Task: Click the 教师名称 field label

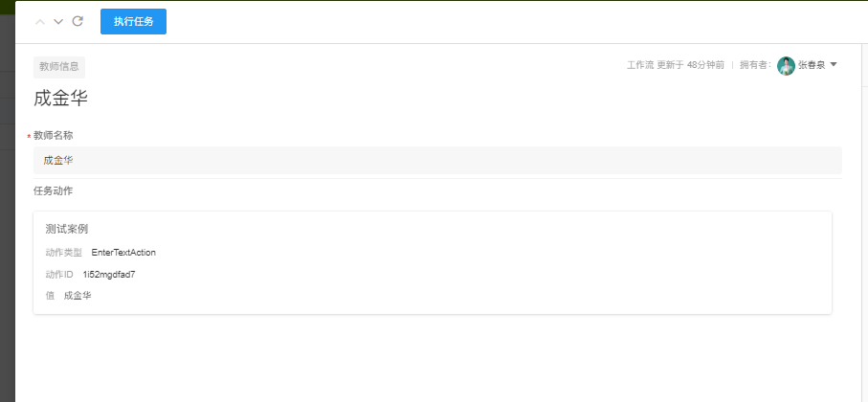Action: coord(53,136)
